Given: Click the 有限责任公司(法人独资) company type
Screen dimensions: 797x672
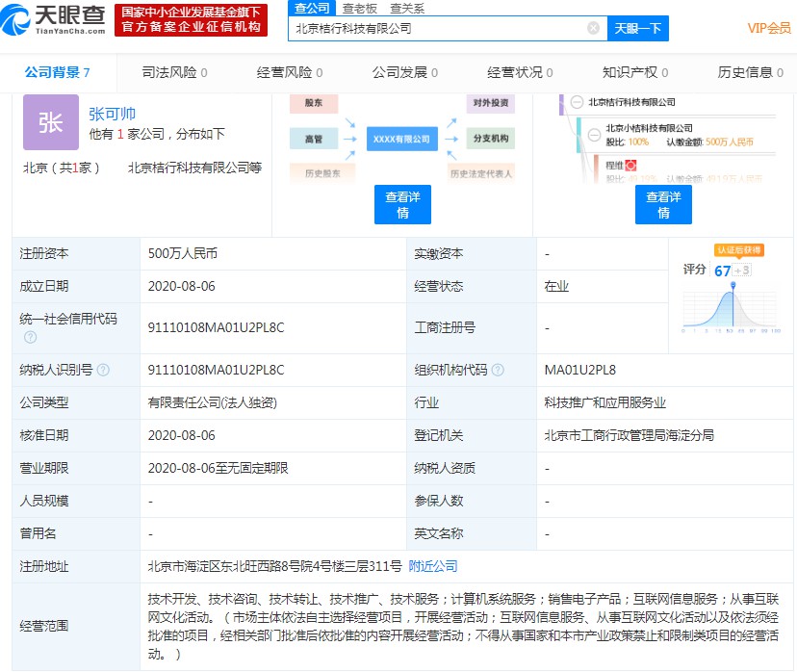Looking at the screenshot, I should pos(213,402).
